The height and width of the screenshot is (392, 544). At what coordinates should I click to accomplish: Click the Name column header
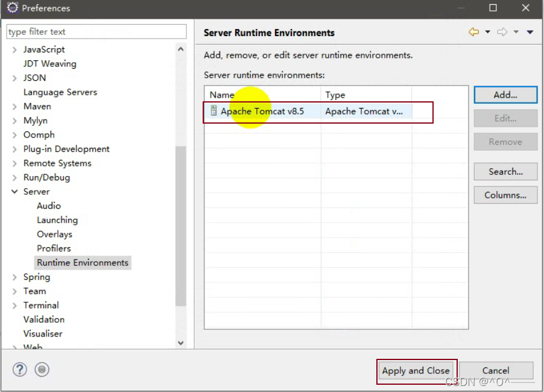coord(262,95)
